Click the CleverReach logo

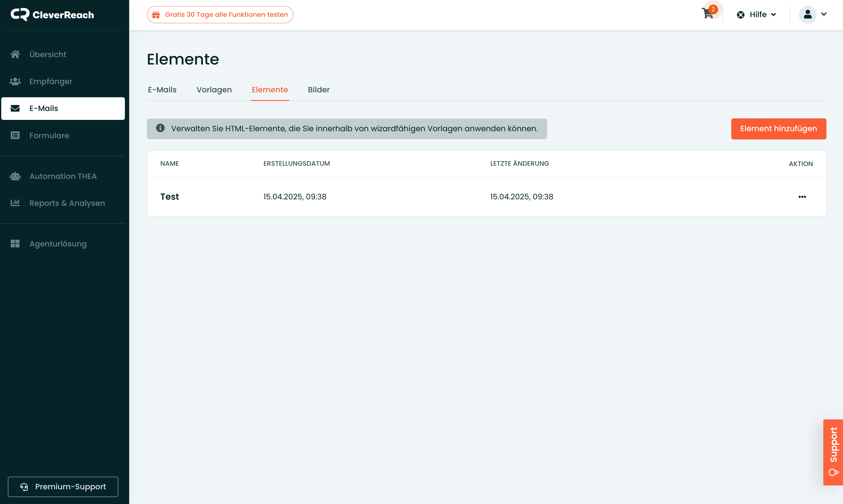coord(52,15)
